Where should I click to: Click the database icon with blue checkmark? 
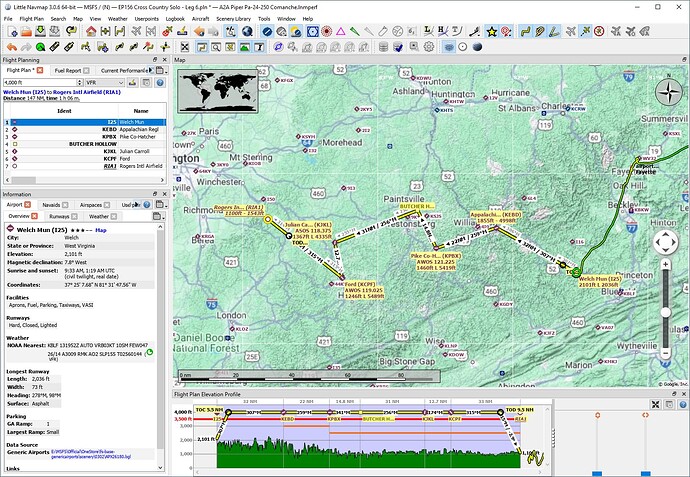(398, 47)
